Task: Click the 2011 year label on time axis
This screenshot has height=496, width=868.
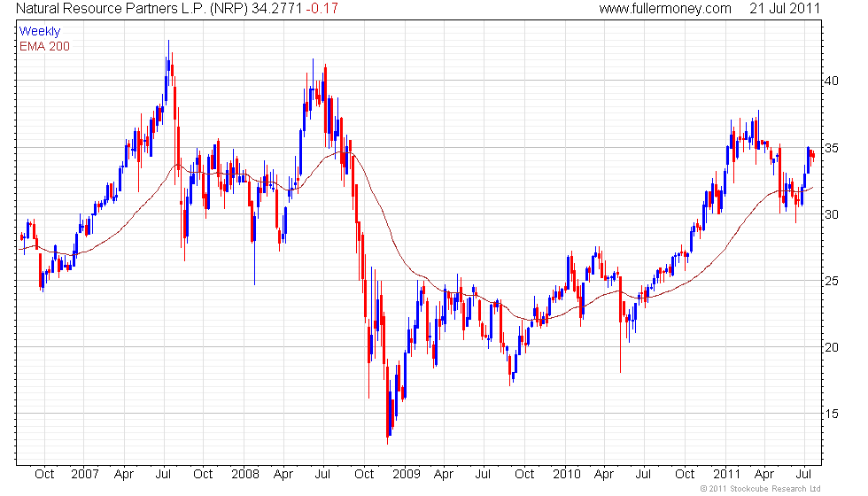Action: pyautogui.click(x=727, y=475)
